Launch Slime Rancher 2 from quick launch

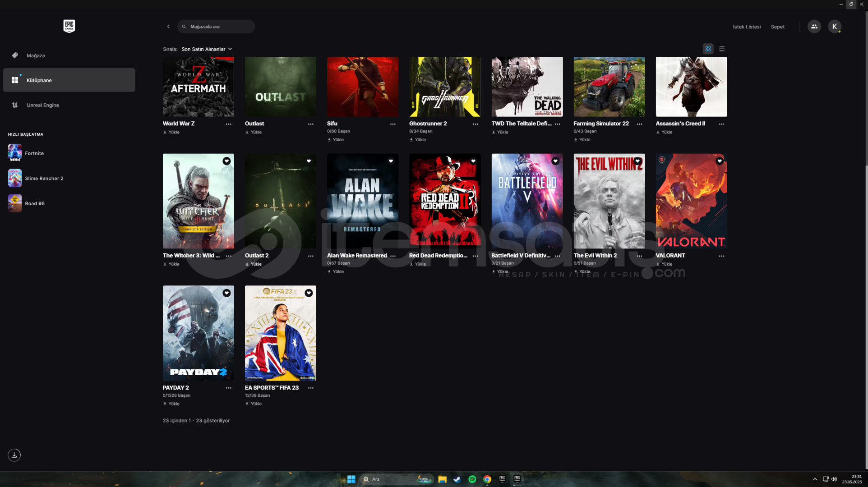tap(36, 178)
